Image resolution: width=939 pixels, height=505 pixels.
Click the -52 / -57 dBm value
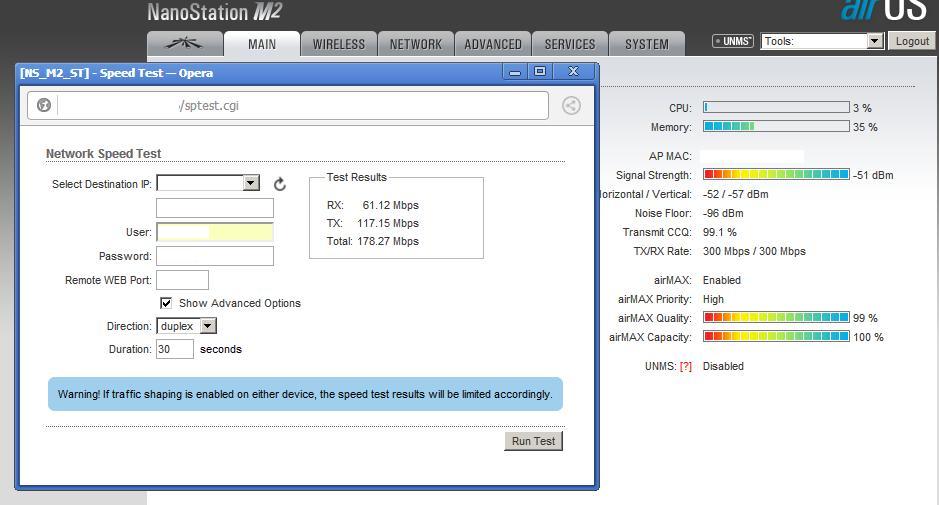pos(735,194)
